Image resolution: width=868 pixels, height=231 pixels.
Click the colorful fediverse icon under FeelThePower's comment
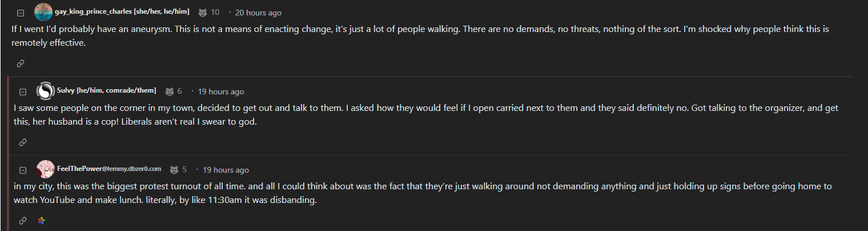(41, 220)
